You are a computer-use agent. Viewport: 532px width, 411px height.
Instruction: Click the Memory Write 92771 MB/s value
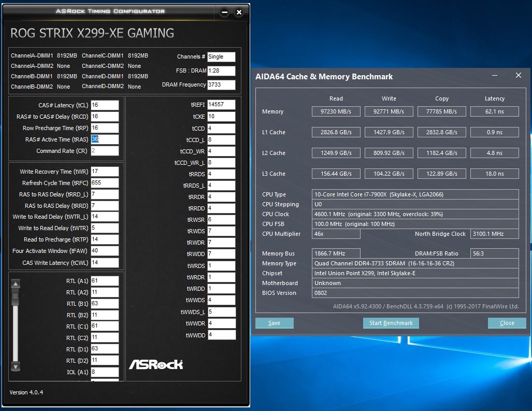389,111
